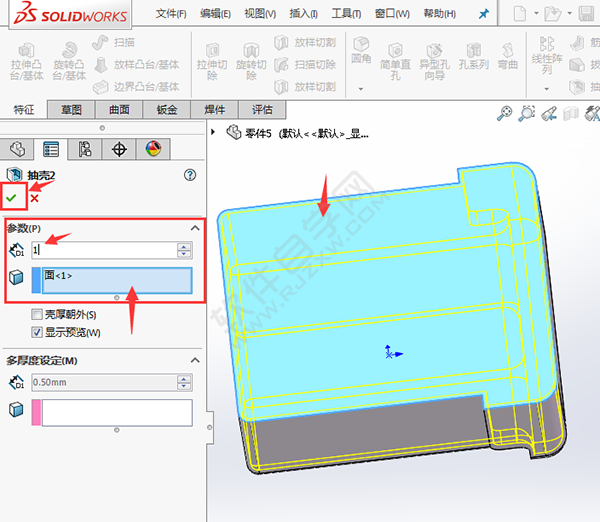Switch to the Surfaces (曲面) tab

click(x=119, y=110)
